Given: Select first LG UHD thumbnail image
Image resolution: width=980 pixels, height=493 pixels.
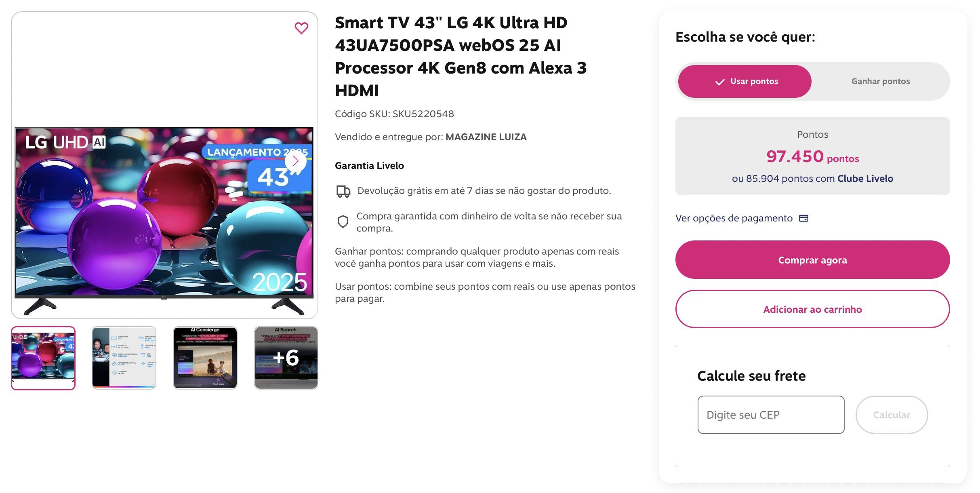Looking at the screenshot, I should pyautogui.click(x=43, y=358).
